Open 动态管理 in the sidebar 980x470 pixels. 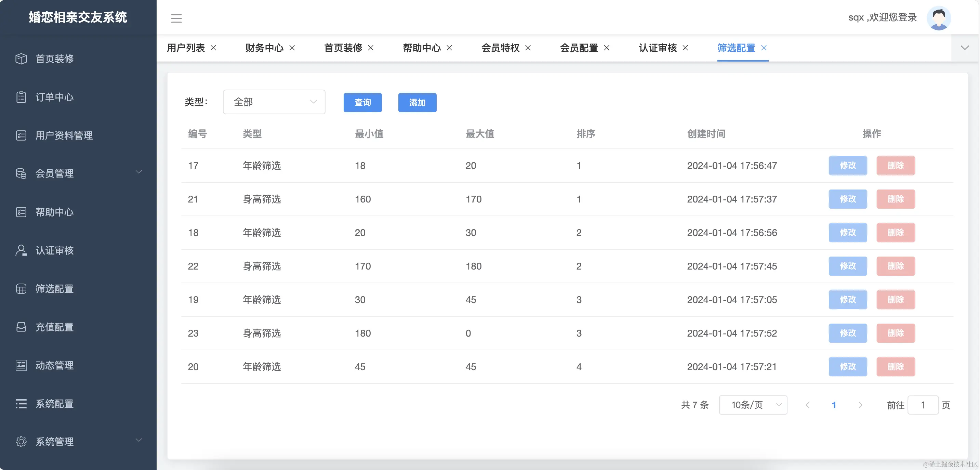pyautogui.click(x=54, y=365)
